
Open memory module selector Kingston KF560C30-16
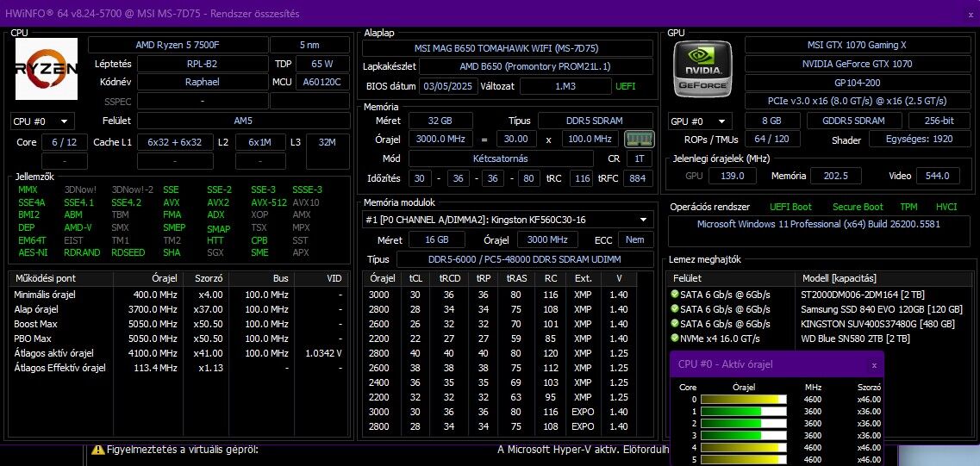509,220
